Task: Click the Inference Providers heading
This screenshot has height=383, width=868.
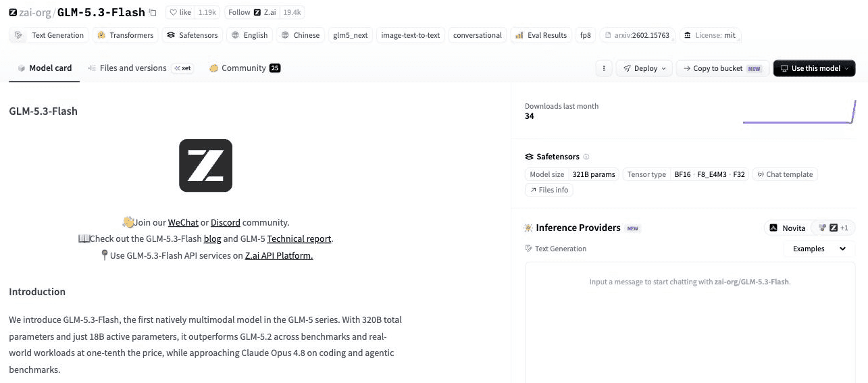Action: [578, 228]
